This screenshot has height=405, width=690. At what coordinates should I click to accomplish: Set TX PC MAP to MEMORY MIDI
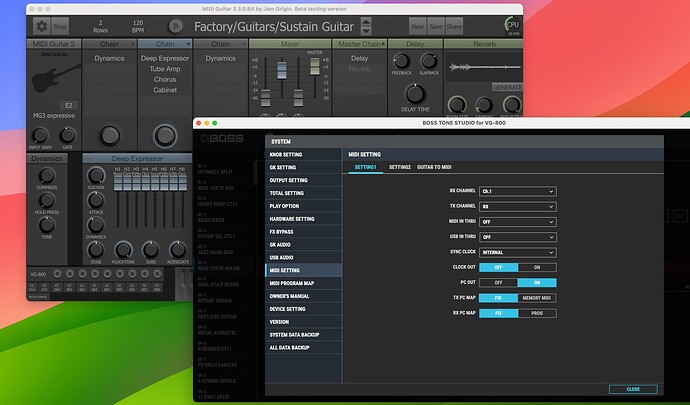coord(537,298)
